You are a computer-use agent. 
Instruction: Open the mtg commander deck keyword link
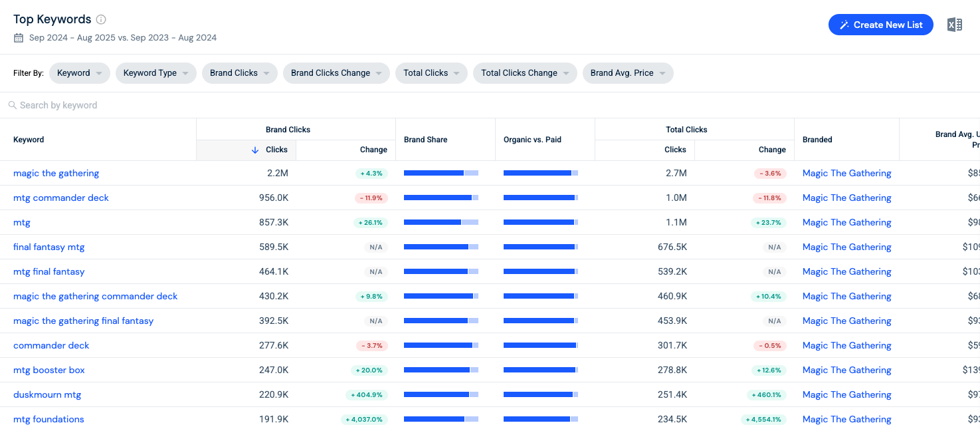[x=61, y=198]
